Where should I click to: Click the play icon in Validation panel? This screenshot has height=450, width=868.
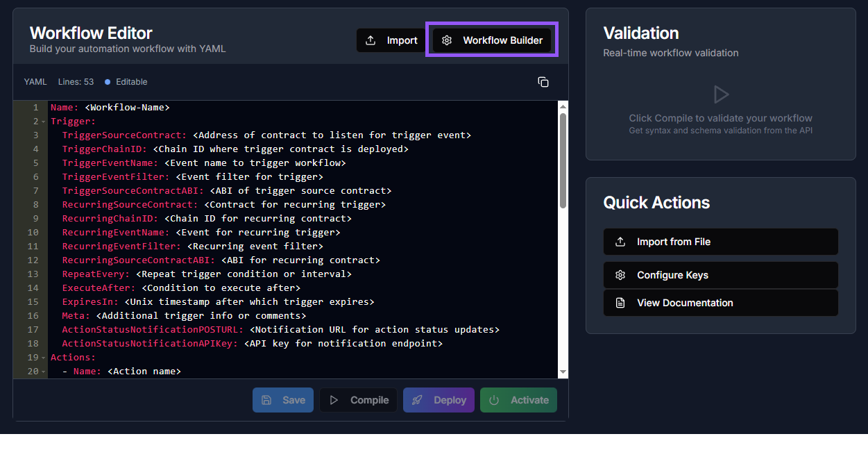tap(721, 94)
